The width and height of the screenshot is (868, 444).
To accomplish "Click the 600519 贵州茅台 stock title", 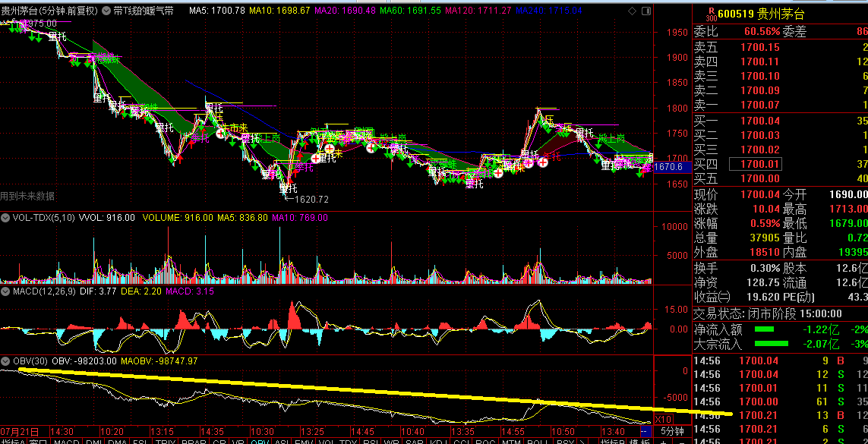I will pyautogui.click(x=761, y=14).
